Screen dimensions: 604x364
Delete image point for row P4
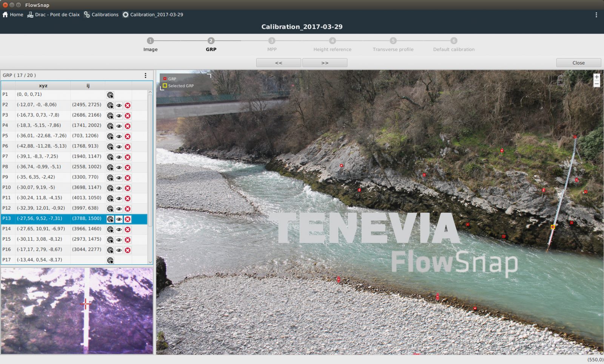[128, 126]
